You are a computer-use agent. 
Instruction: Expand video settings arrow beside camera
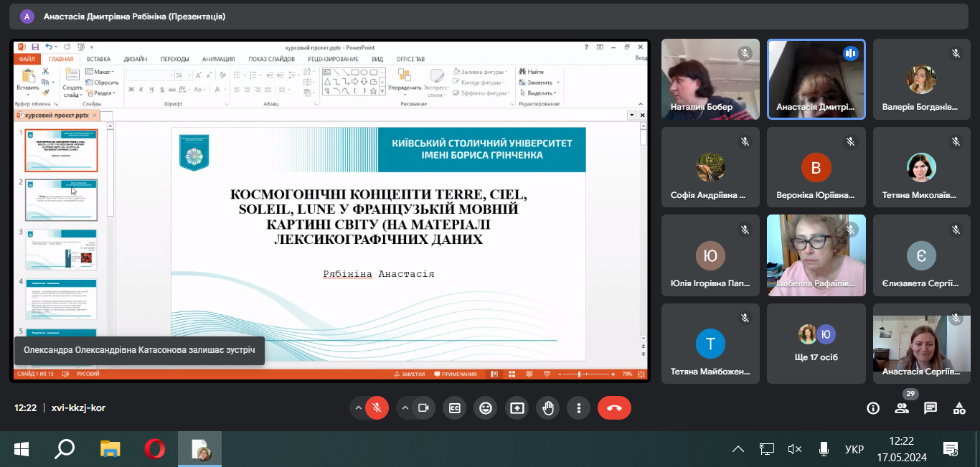pos(405,408)
